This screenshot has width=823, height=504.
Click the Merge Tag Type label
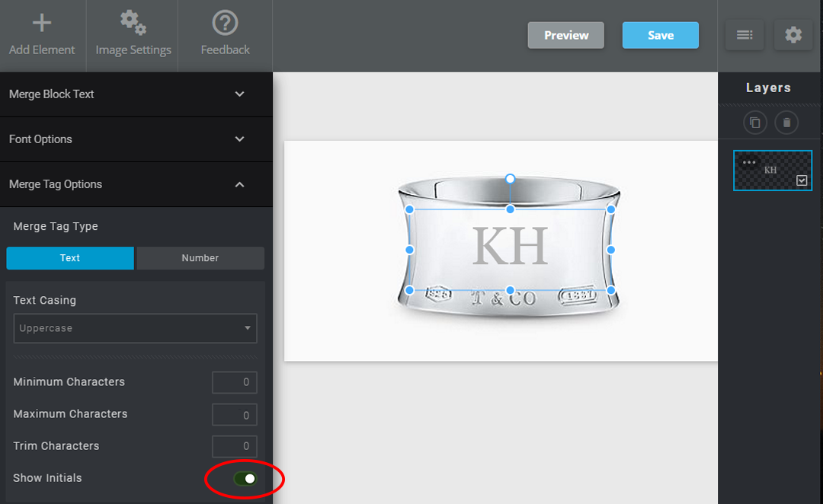tap(56, 227)
